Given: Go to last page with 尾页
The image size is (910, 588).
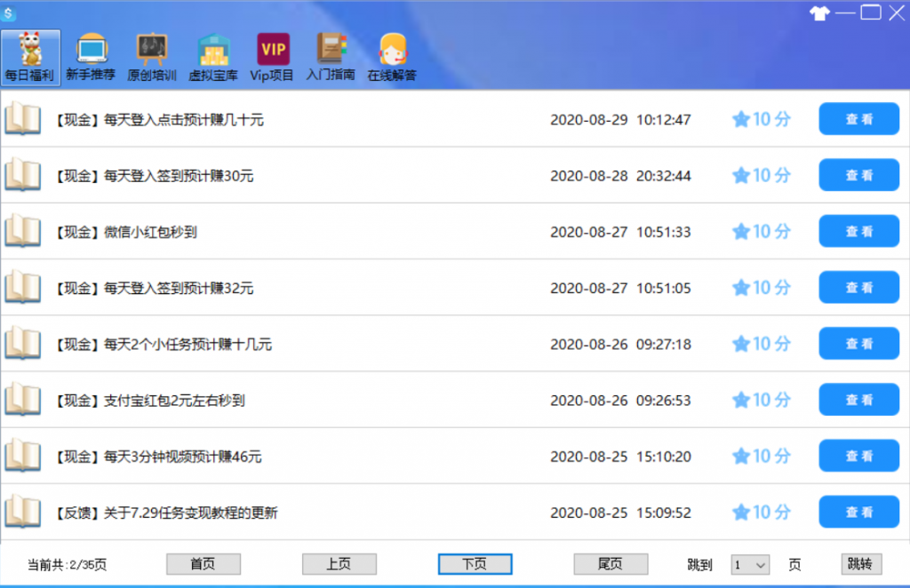Looking at the screenshot, I should [x=611, y=564].
